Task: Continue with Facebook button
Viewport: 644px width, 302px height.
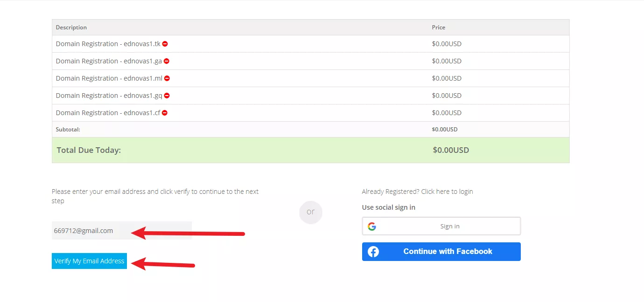Action: (441, 252)
